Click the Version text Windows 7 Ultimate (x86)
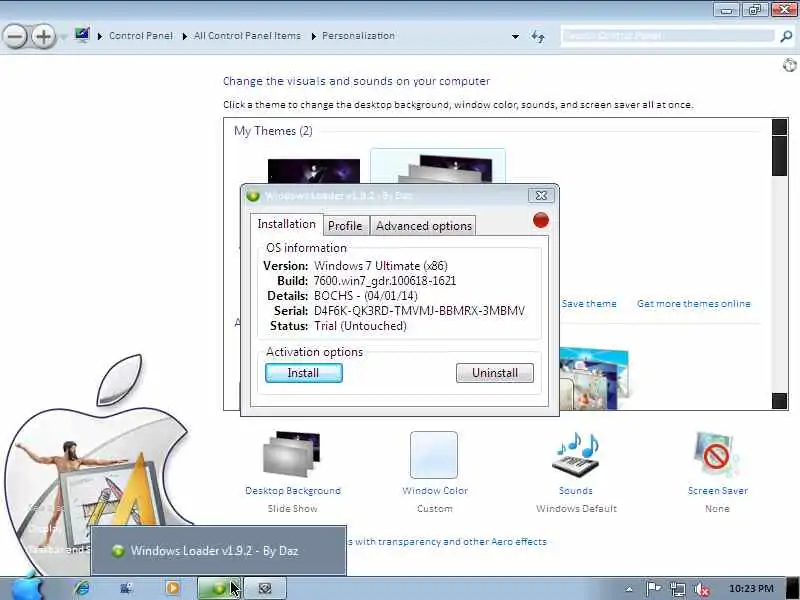This screenshot has height=600, width=800. [381, 266]
